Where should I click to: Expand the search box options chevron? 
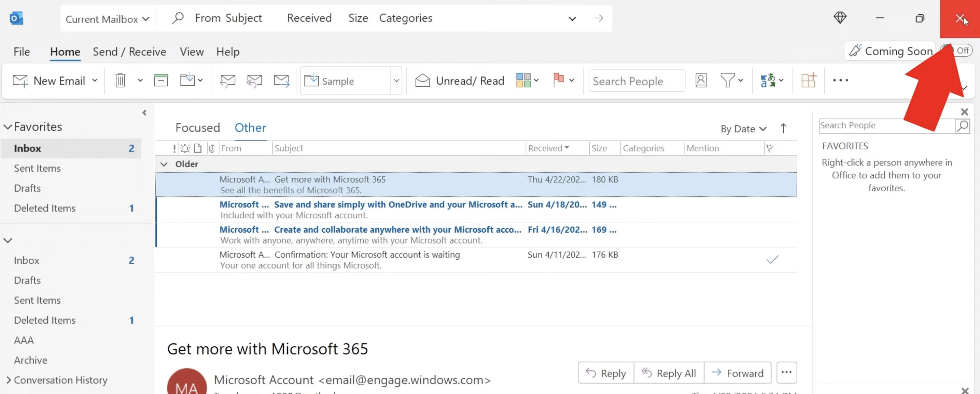point(572,18)
